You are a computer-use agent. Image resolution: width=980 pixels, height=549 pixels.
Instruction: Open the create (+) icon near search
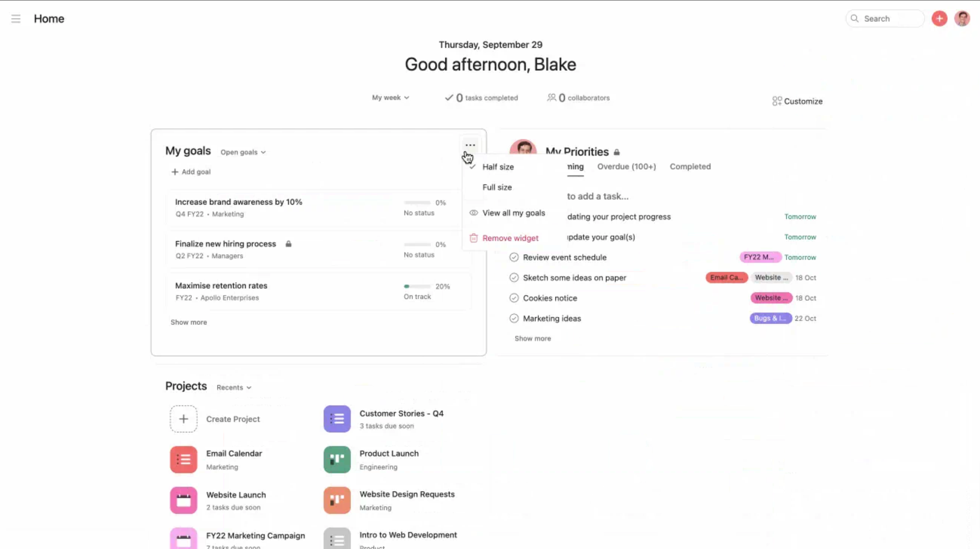click(x=939, y=18)
